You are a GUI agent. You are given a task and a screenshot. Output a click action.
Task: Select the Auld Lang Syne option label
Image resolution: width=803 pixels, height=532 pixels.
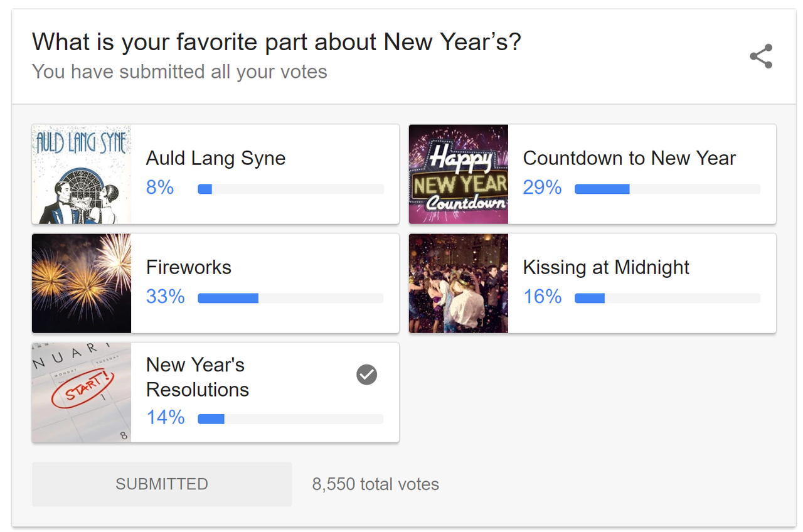click(216, 158)
